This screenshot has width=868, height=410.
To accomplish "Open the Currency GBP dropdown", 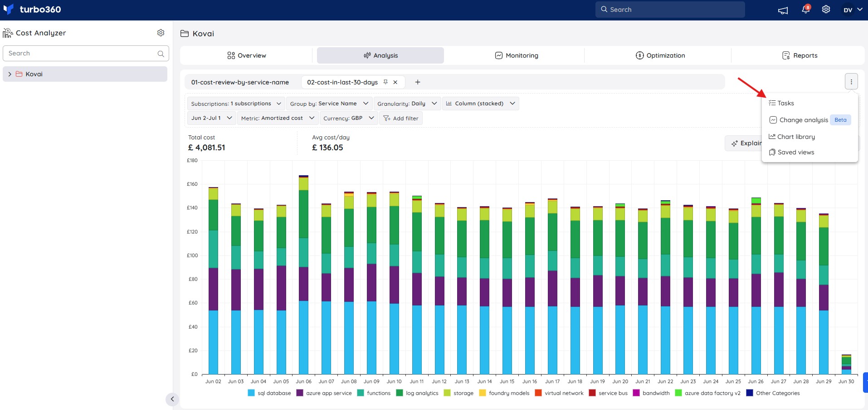I will point(348,118).
